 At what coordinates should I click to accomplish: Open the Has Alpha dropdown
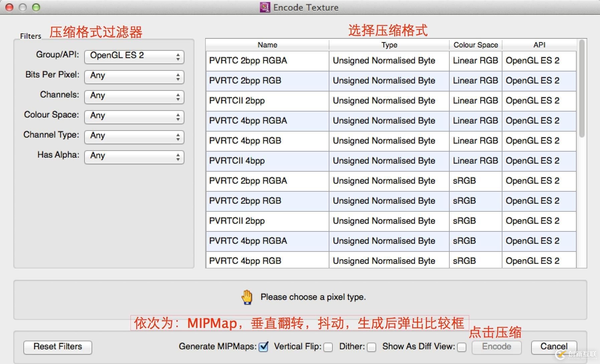click(x=134, y=157)
